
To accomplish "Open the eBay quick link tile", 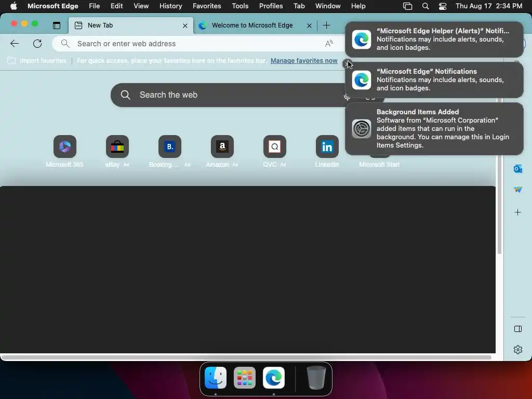I will click(117, 147).
